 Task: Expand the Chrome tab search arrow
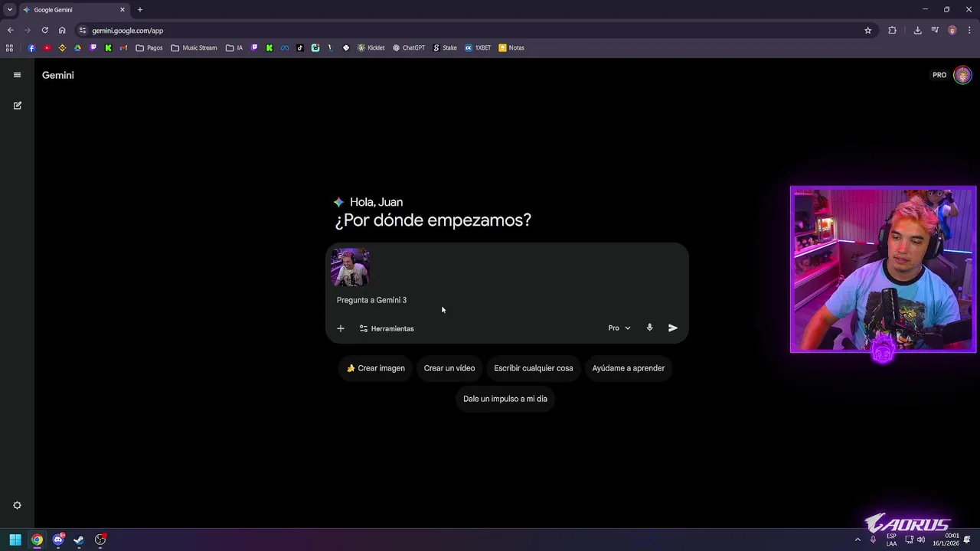[x=10, y=10]
